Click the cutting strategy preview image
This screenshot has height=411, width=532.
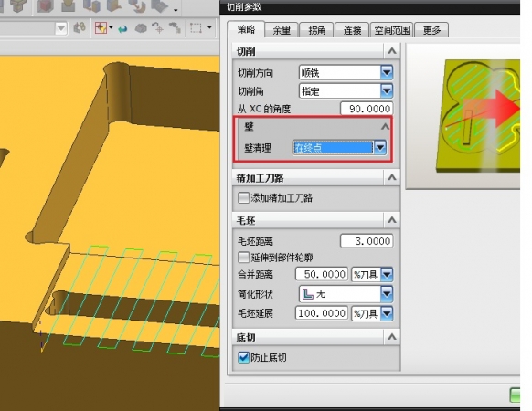463,115
